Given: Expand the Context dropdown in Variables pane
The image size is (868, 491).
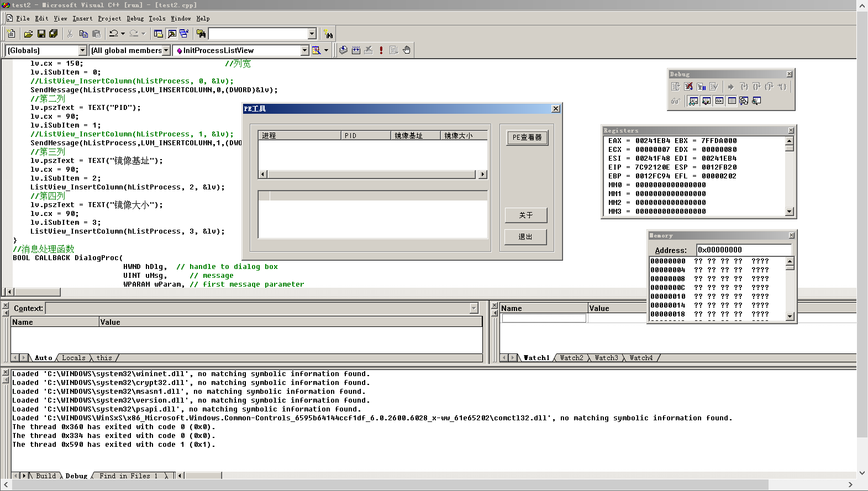Looking at the screenshot, I should [474, 308].
